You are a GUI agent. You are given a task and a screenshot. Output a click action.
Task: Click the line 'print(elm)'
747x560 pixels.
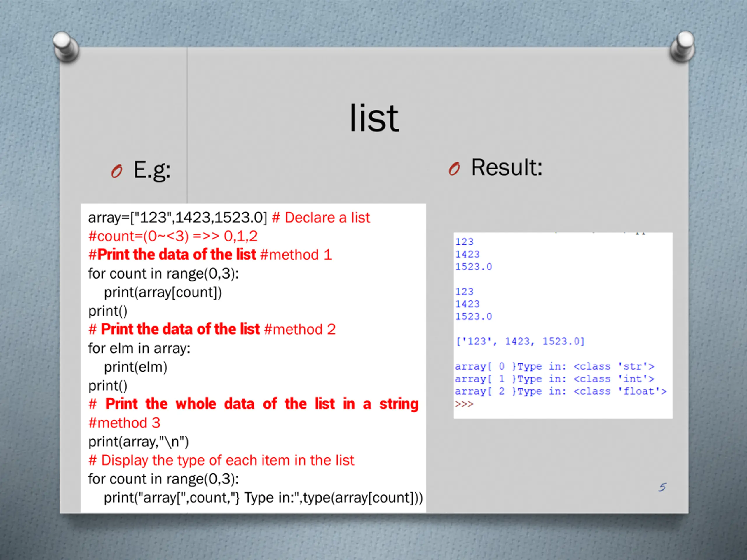[x=135, y=367]
